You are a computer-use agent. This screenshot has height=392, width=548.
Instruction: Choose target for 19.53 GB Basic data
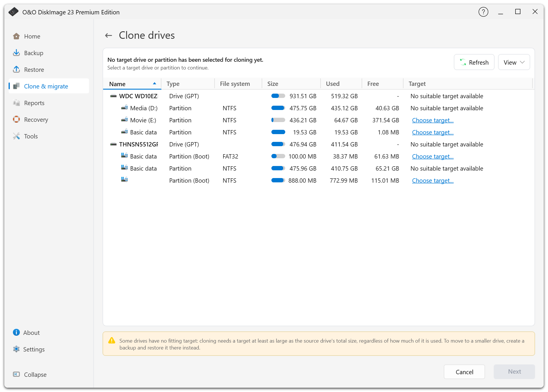click(433, 132)
